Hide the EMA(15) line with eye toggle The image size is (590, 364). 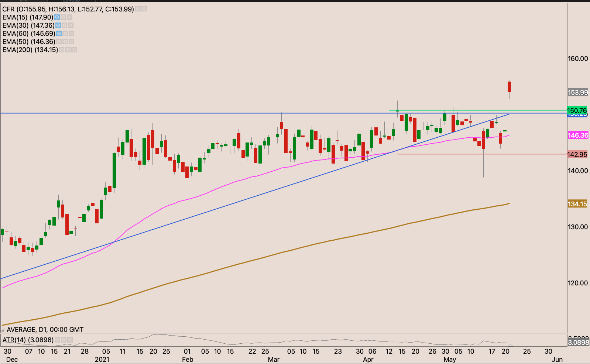click(57, 17)
